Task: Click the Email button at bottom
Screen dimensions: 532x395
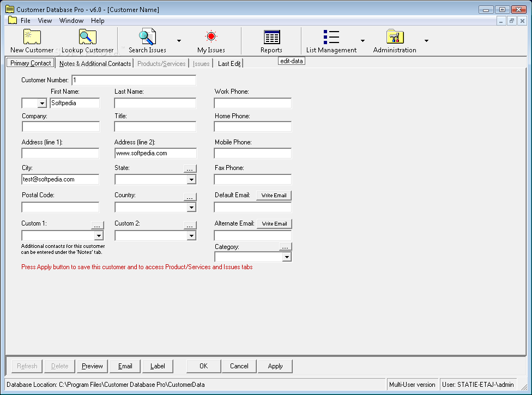Action: (125, 366)
